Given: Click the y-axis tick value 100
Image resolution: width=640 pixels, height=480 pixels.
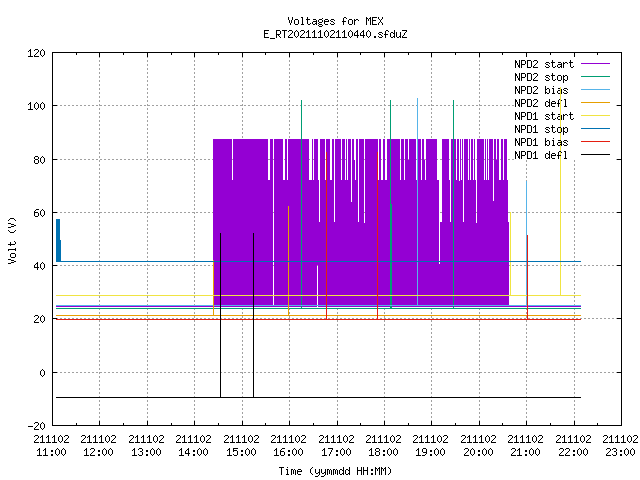Looking at the screenshot, I should [x=36, y=106].
